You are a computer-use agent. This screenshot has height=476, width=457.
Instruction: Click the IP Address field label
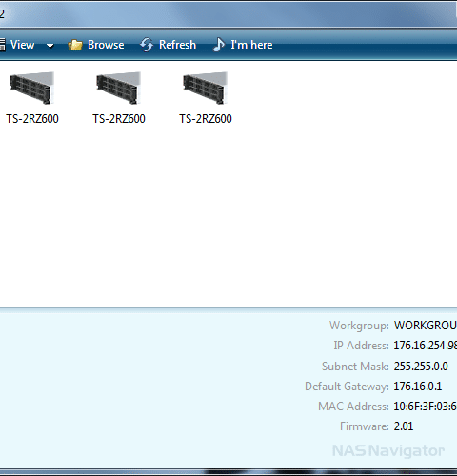coord(361,346)
